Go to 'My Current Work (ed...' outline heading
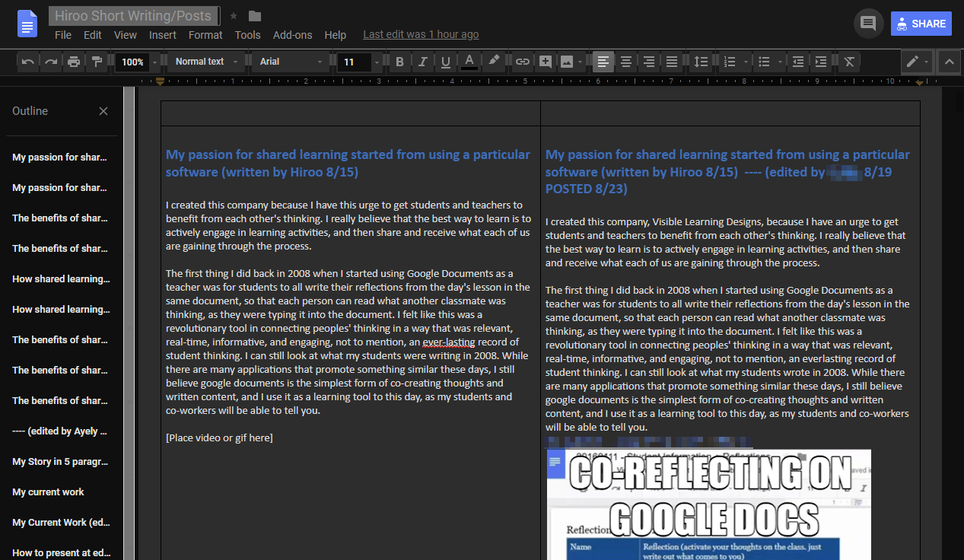 pos(61,523)
